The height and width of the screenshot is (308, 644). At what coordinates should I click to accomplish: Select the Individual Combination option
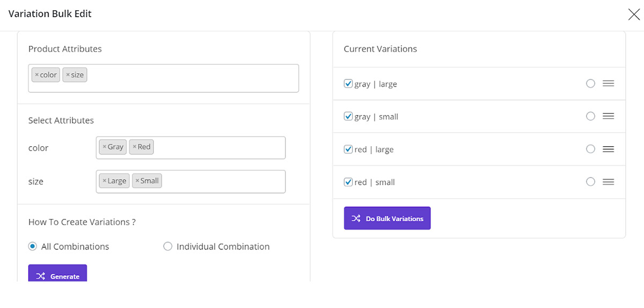(x=168, y=247)
